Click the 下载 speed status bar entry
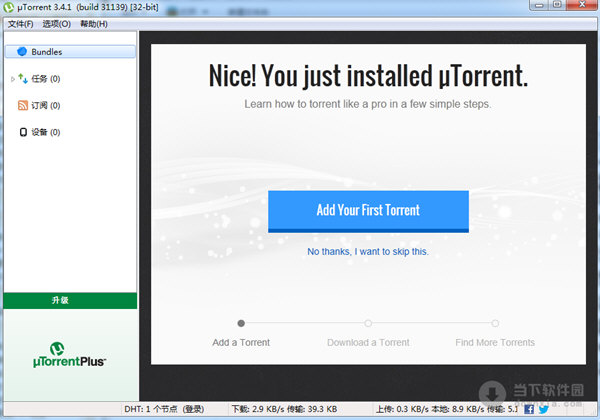 pos(284,409)
